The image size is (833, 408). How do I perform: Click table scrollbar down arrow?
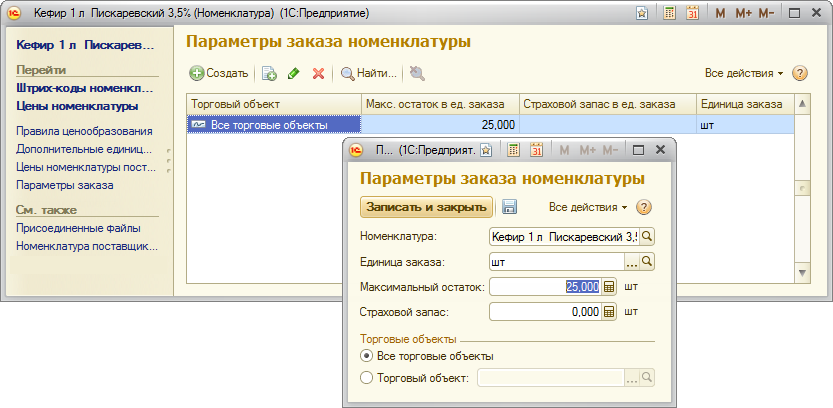[x=802, y=274]
